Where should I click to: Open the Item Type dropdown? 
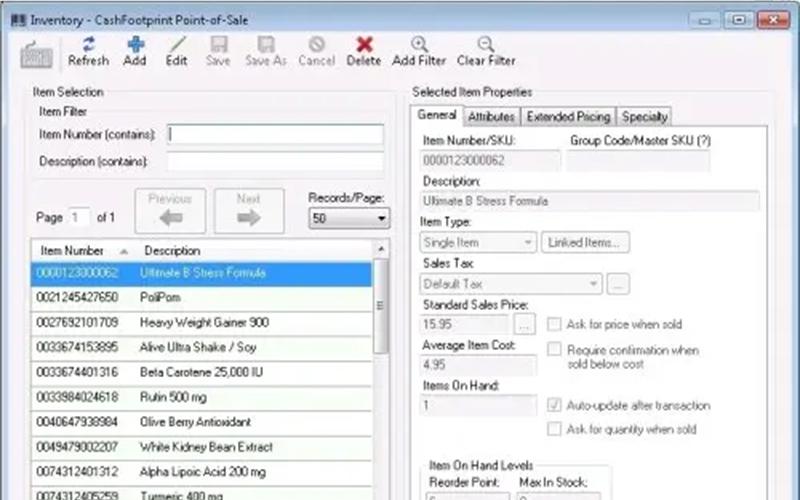click(478, 242)
